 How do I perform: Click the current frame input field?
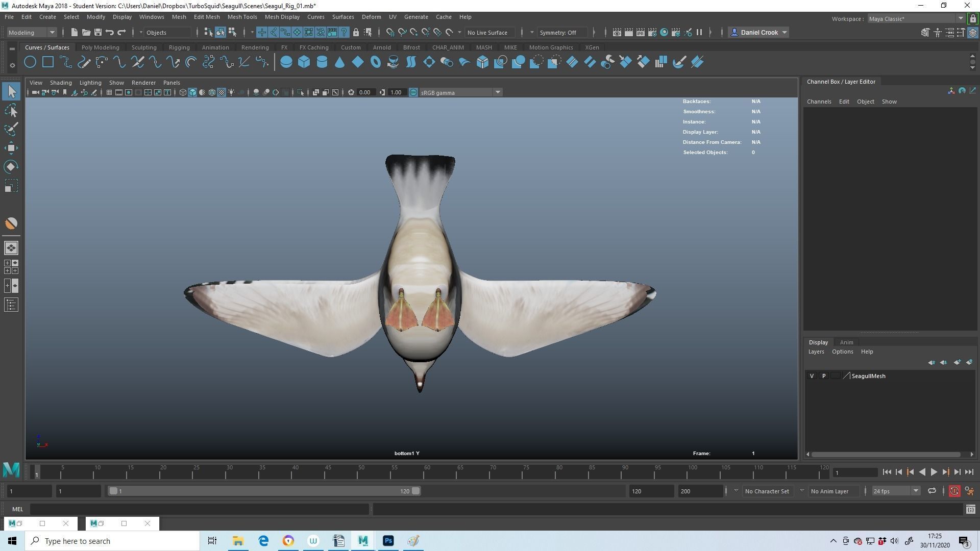[855, 472]
